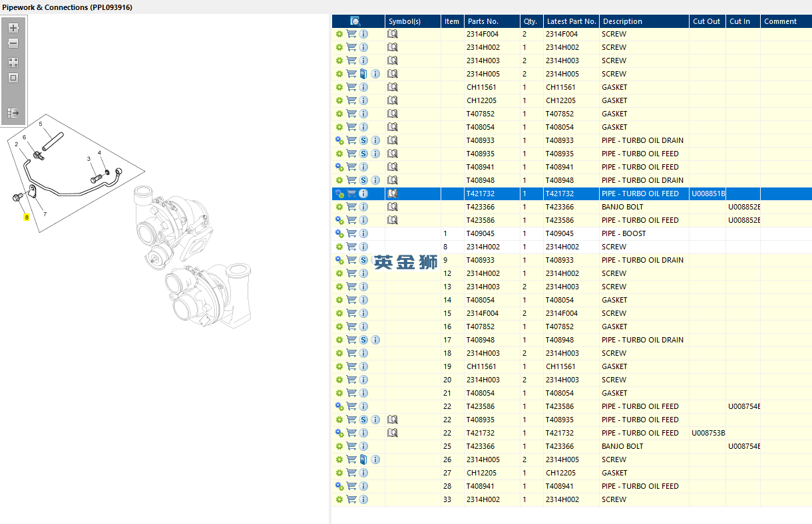812x524 pixels.
Task: Zoom out of the parts diagram
Action: pos(13,43)
